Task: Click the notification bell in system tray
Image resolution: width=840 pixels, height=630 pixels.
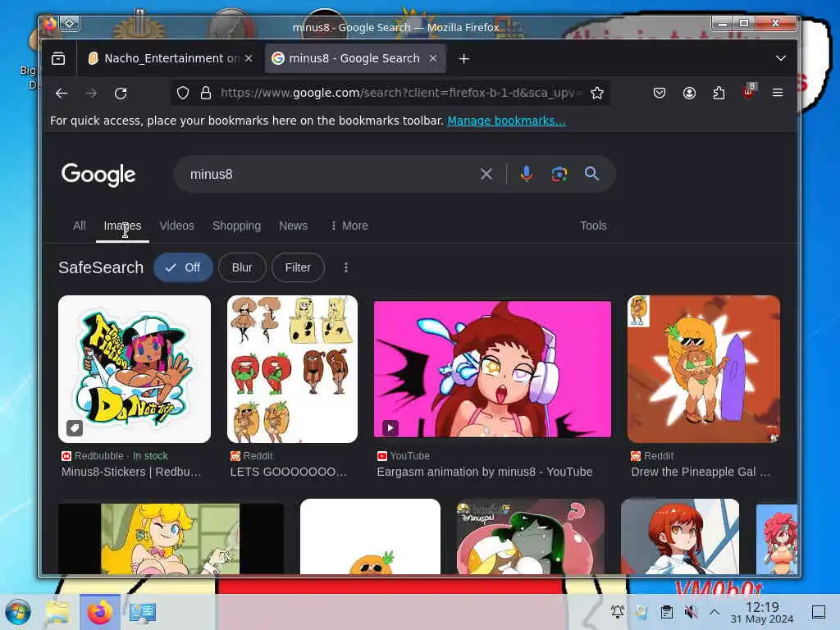Action: tap(617, 611)
